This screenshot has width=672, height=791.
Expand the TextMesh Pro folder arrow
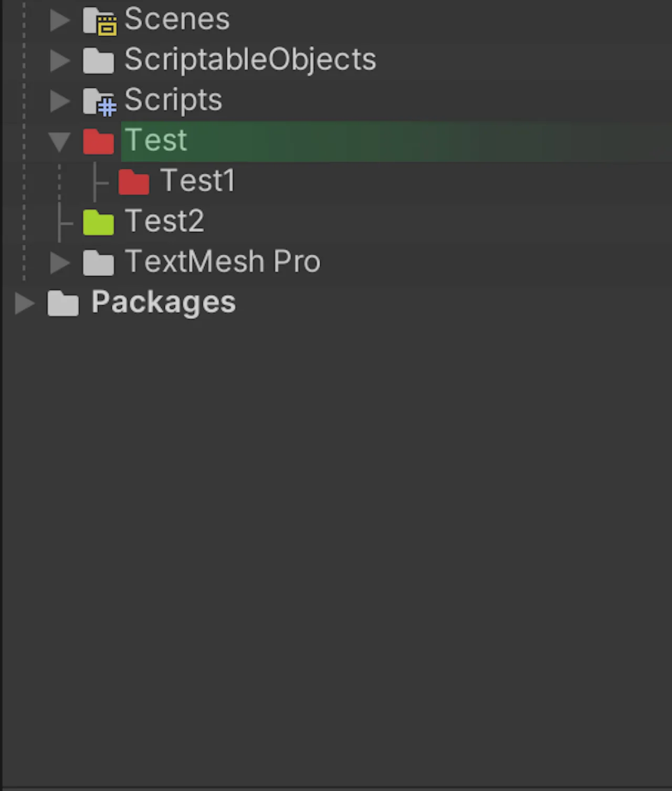pyautogui.click(x=60, y=263)
